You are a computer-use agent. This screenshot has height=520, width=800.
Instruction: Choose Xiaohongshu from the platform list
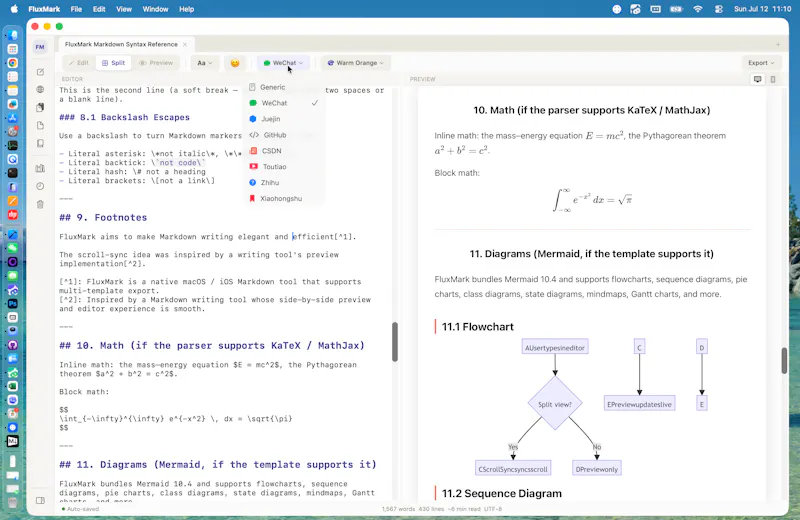tap(283, 199)
